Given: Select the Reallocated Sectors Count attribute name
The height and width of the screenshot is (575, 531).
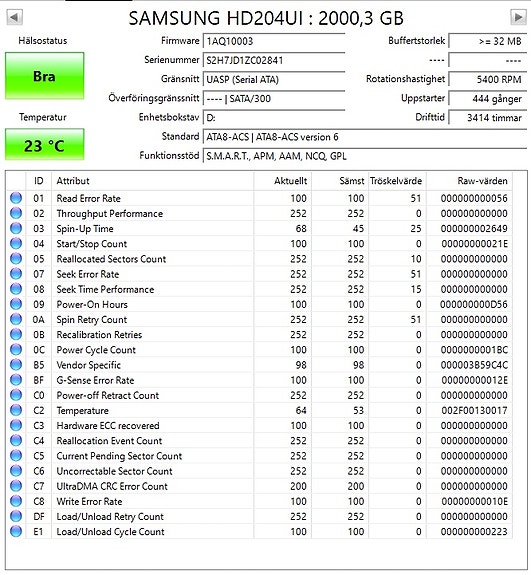Looking at the screenshot, I should coord(111,259).
